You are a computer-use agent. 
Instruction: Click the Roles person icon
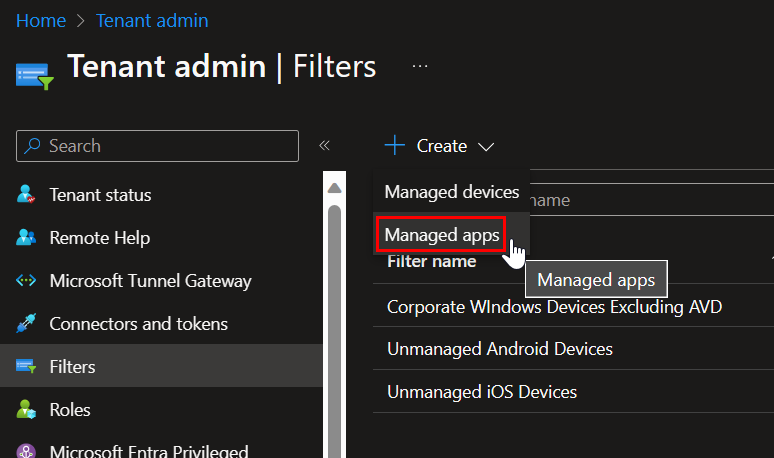pyautogui.click(x=27, y=410)
